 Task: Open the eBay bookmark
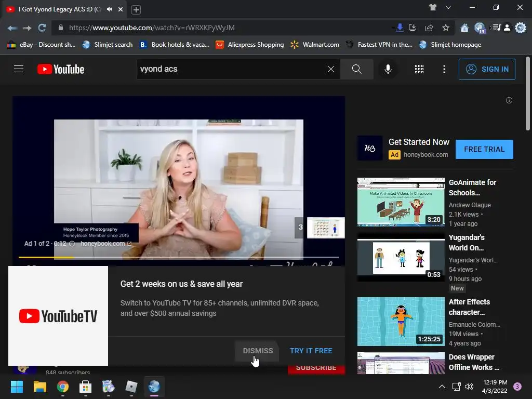(41, 45)
